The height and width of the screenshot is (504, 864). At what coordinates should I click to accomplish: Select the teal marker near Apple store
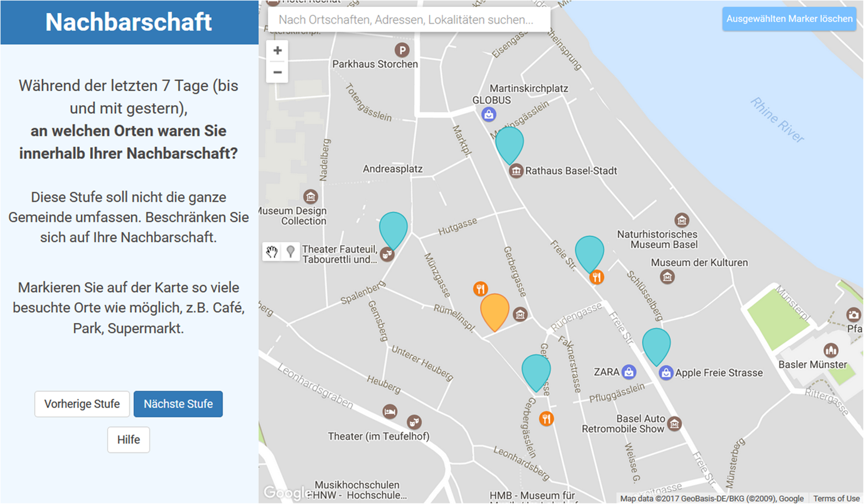(x=656, y=344)
